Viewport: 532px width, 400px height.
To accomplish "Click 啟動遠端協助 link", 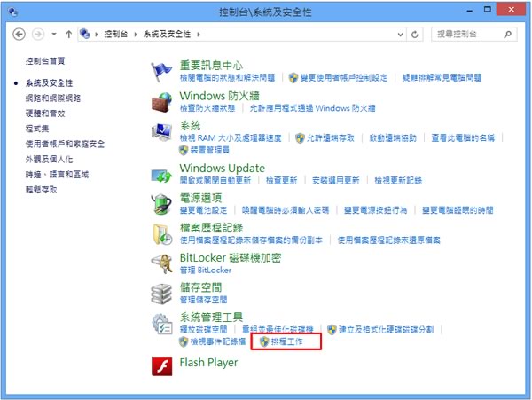I will tap(393, 138).
